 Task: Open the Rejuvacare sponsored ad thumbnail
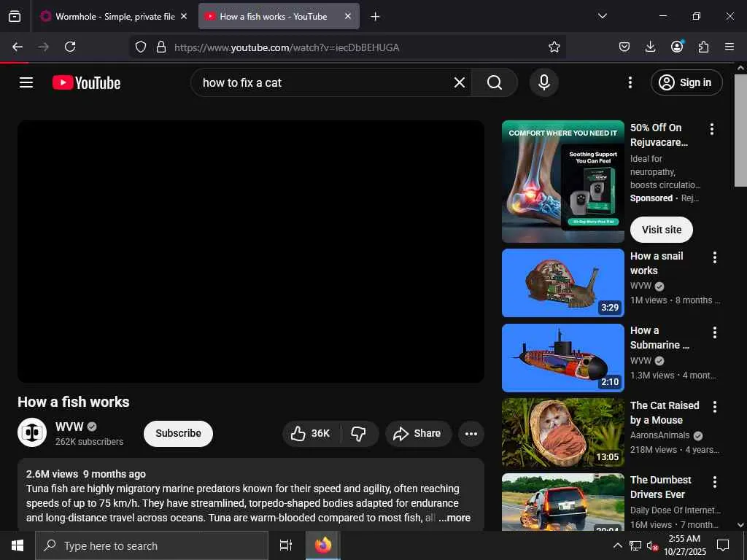click(563, 182)
